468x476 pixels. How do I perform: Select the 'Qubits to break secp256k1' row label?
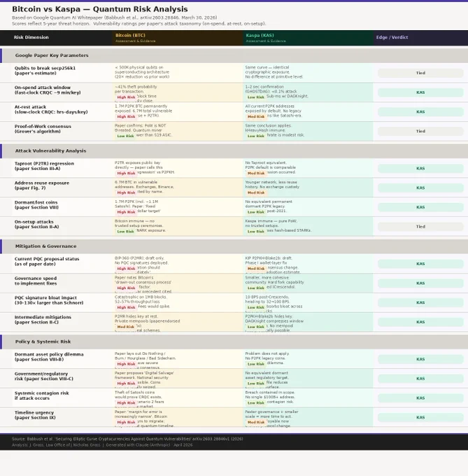pos(45,71)
